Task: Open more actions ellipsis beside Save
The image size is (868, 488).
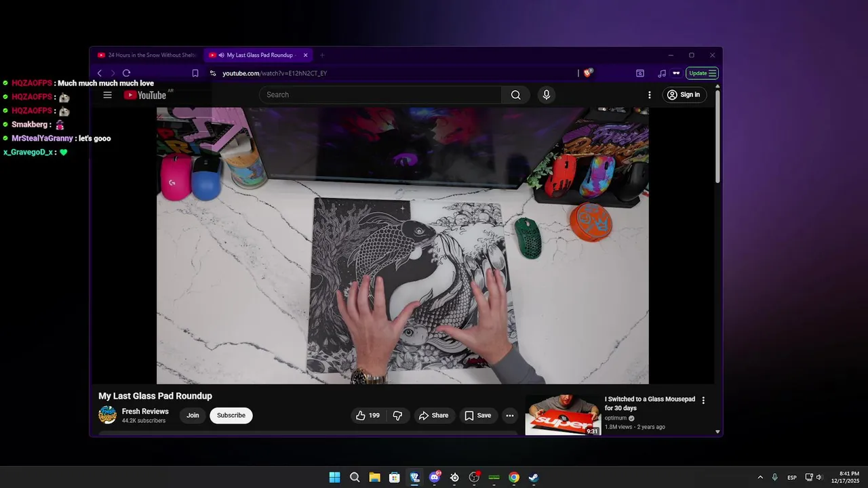Action: [x=510, y=415]
